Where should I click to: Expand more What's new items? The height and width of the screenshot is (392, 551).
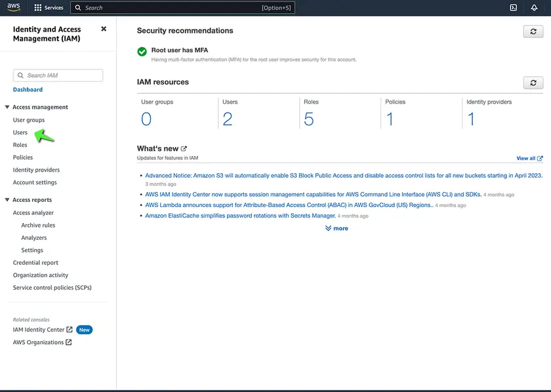click(x=337, y=228)
